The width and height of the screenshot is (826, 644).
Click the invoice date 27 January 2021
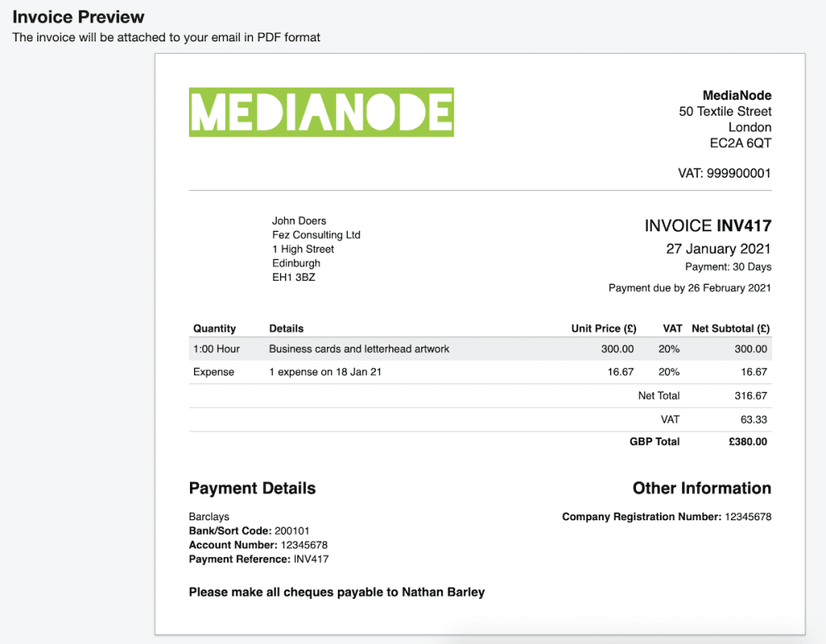pos(719,249)
